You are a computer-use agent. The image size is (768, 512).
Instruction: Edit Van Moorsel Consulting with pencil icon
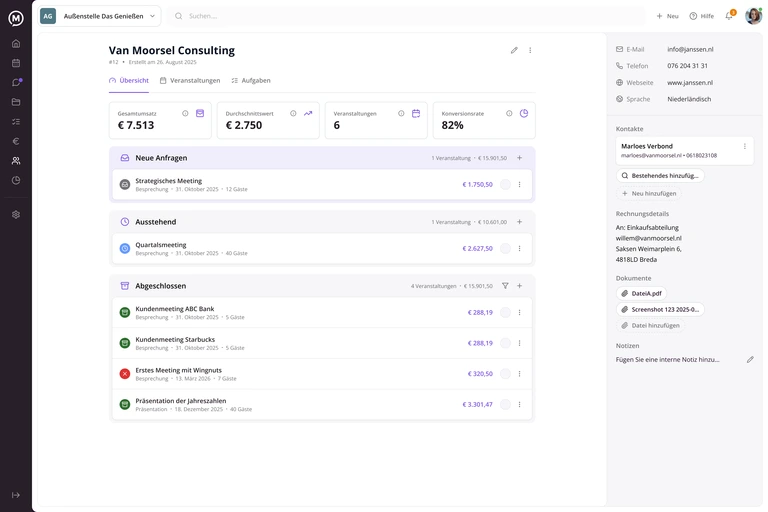[x=514, y=50]
